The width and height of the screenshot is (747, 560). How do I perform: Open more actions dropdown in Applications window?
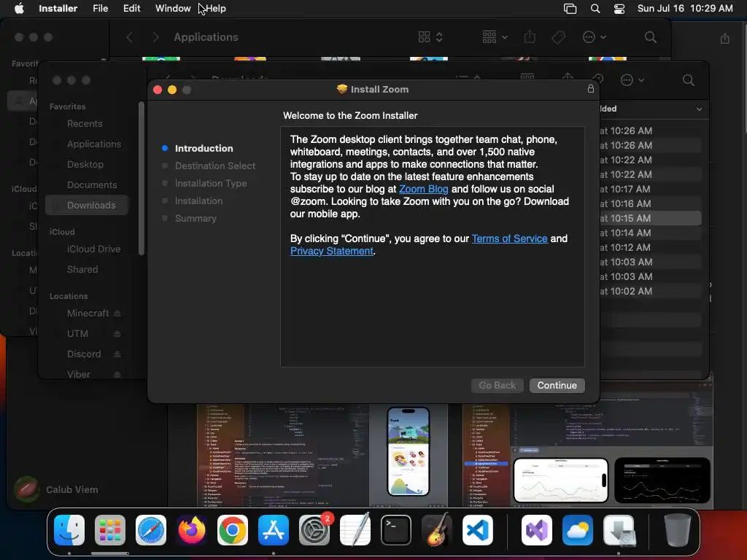click(594, 37)
